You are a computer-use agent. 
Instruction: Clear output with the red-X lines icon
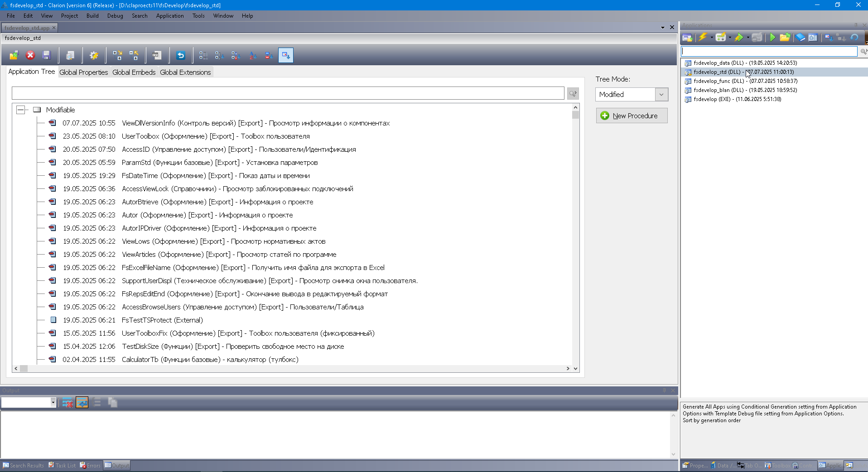pos(68,402)
